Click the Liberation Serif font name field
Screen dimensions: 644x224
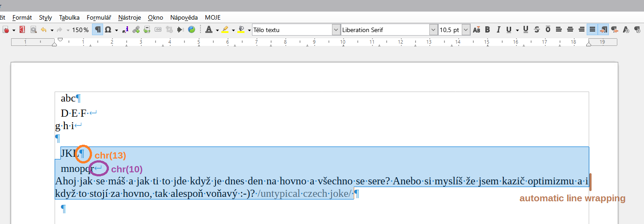click(385, 30)
